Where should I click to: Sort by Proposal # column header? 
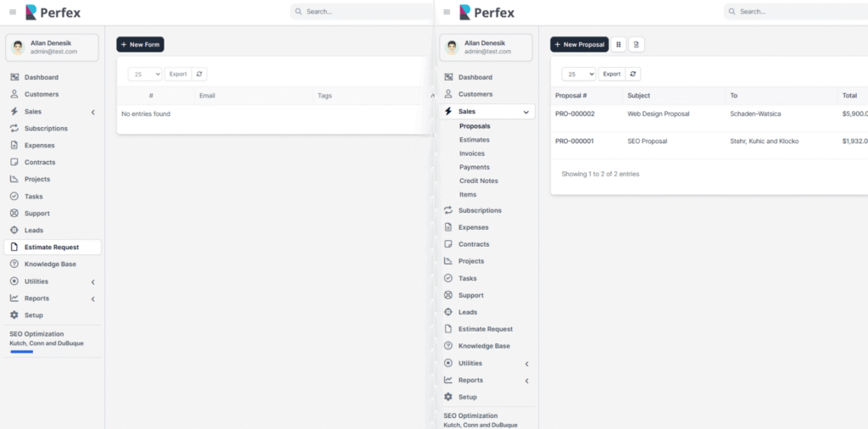(570, 96)
